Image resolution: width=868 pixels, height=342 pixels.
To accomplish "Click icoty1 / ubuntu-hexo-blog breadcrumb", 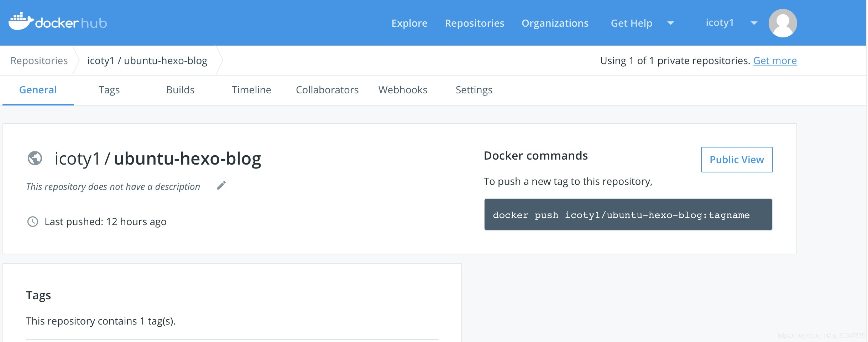I will (x=147, y=61).
